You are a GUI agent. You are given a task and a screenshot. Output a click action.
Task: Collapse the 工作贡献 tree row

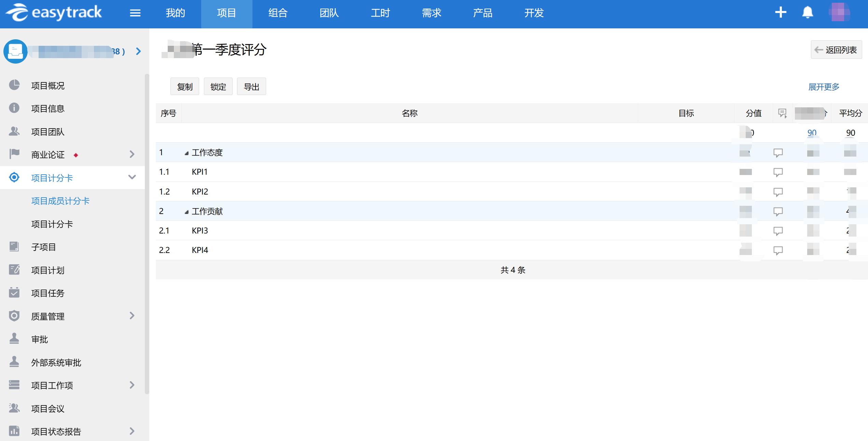(x=187, y=212)
